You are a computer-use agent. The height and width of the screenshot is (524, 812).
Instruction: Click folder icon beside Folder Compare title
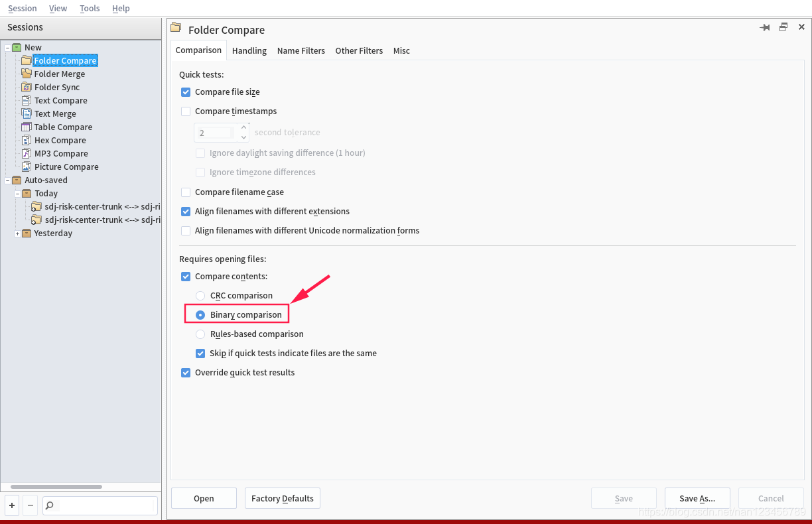pos(176,28)
